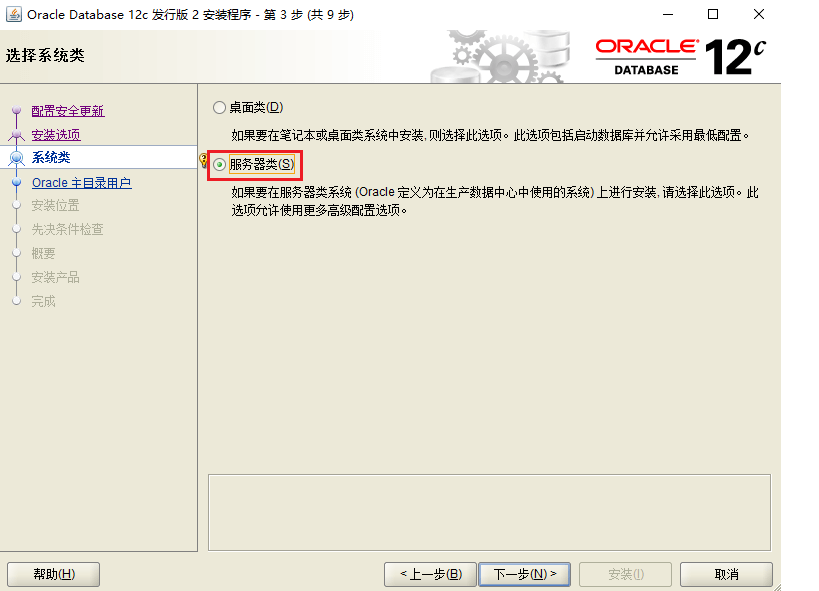Click the 完成 step label

point(43,302)
